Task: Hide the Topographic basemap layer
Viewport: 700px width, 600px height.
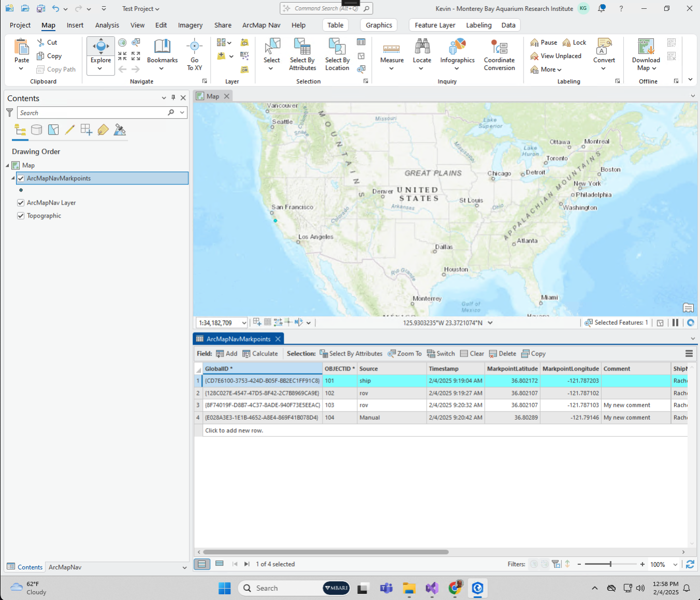Action: click(x=21, y=216)
